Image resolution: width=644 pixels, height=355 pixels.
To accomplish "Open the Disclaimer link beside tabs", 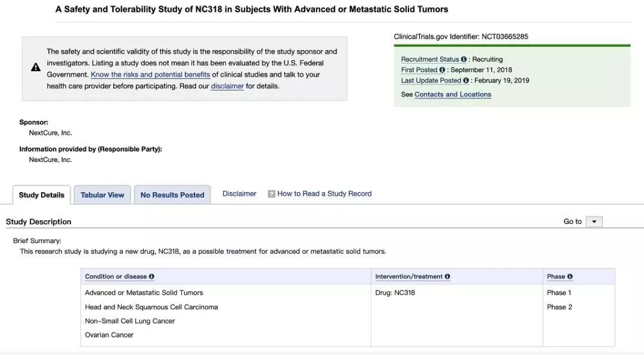I will (x=239, y=194).
